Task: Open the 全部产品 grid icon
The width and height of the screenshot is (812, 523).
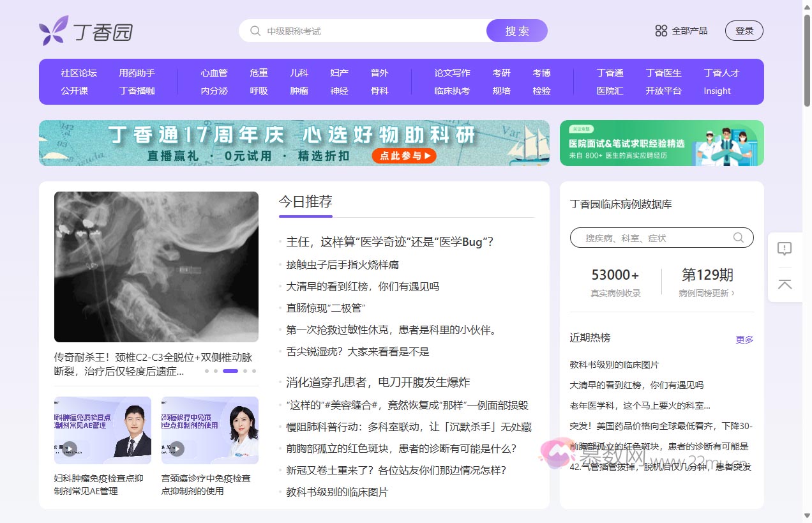Action: 661,30
